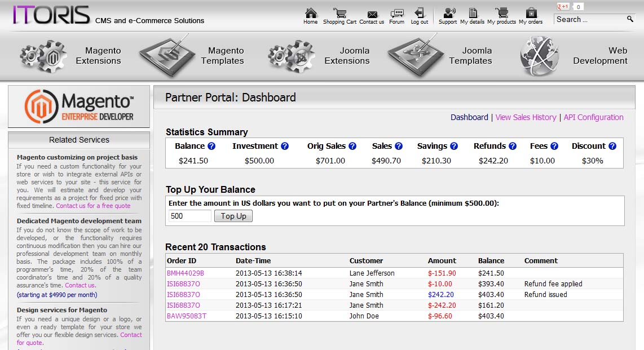Viewport: 644px width, 350px height.
Task: Focus the Search box
Action: (x=589, y=19)
